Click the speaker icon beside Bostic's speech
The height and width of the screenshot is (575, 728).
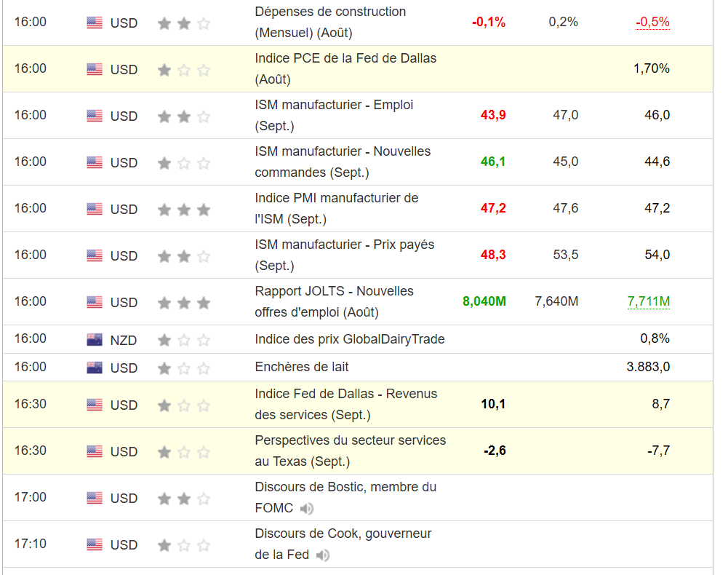pos(307,509)
